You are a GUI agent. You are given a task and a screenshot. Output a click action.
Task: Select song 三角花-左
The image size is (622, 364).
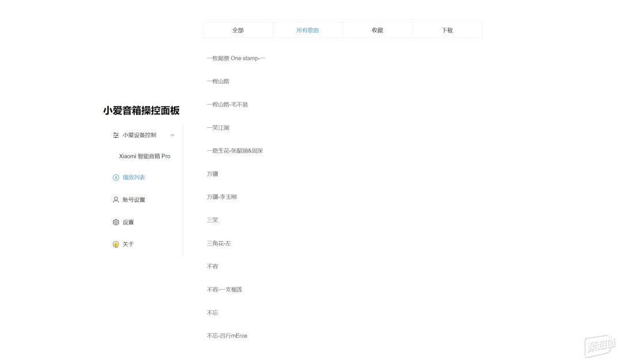(219, 244)
